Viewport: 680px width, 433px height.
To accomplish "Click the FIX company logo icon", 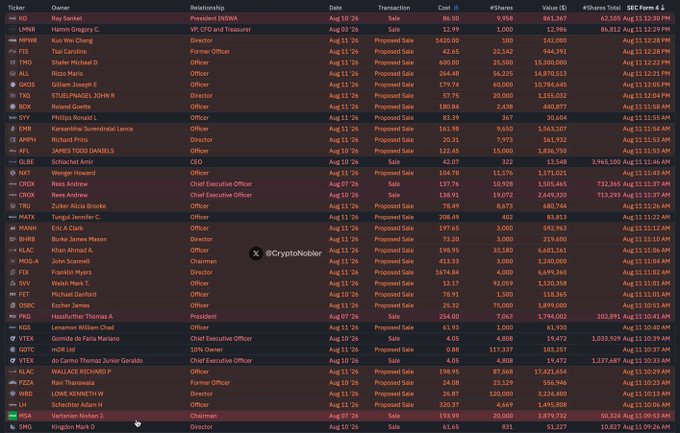I will [13, 272].
